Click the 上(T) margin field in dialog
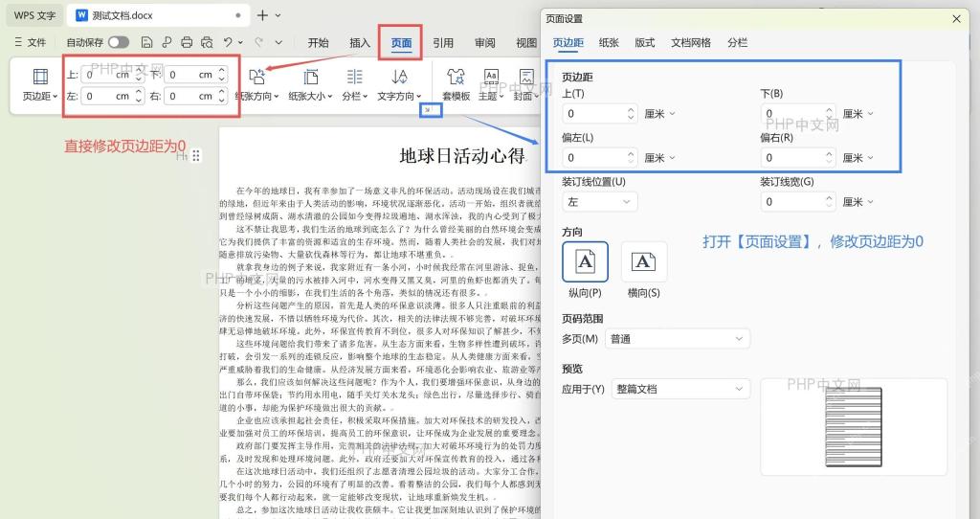Image resolution: width=980 pixels, height=519 pixels. (600, 114)
